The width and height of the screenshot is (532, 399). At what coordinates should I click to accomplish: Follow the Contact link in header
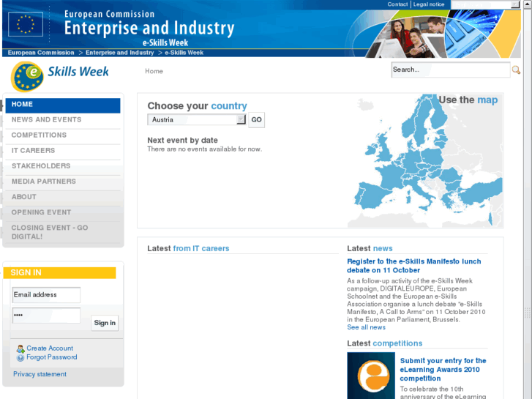coord(397,4)
